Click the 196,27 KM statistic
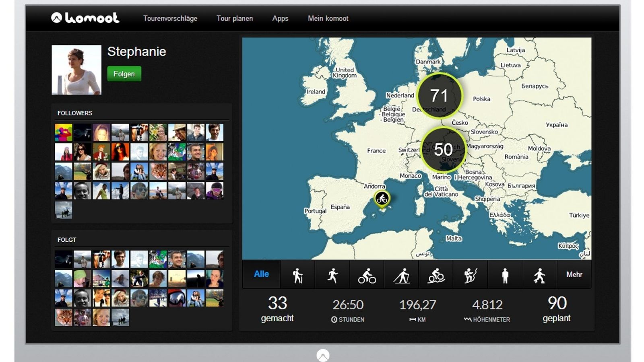 click(x=417, y=310)
